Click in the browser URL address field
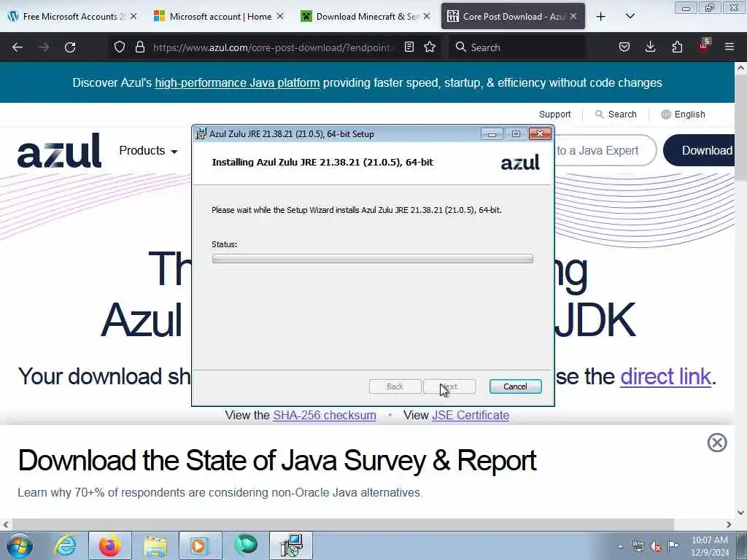The height and width of the screenshot is (560, 747). [274, 47]
